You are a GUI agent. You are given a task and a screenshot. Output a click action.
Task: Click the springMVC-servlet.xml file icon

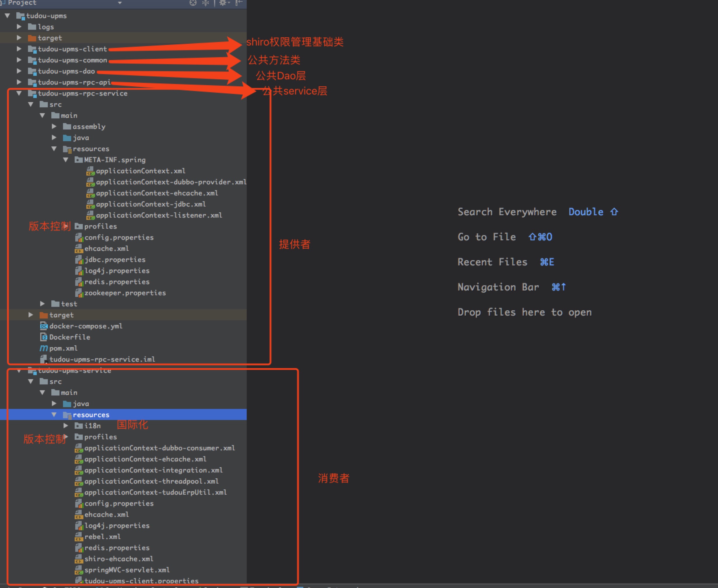pos(78,570)
